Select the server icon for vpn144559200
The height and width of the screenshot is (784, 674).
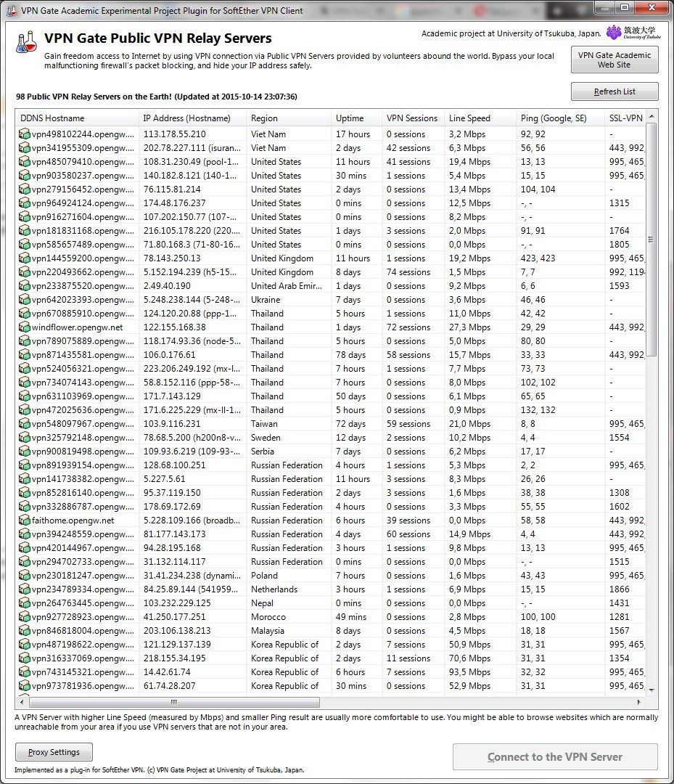(x=24, y=258)
